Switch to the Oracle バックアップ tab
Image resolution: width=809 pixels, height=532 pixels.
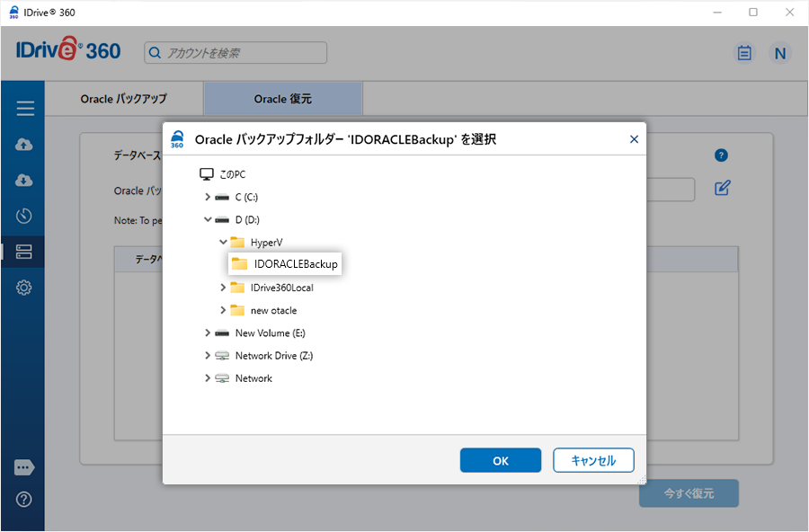124,99
